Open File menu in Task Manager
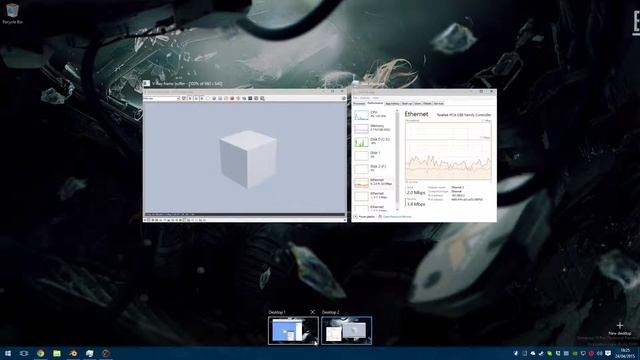Viewport: 640px width, 360px height. pyautogui.click(x=356, y=98)
